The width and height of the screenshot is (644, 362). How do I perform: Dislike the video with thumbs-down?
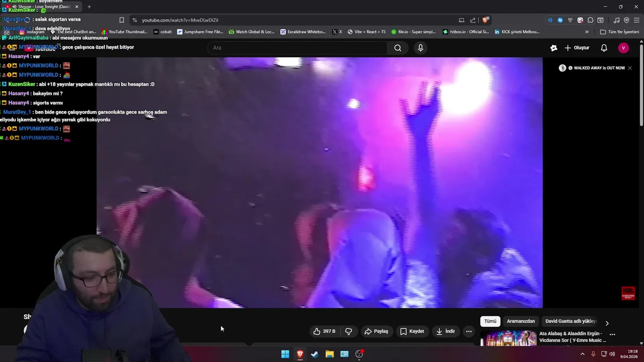348,331
